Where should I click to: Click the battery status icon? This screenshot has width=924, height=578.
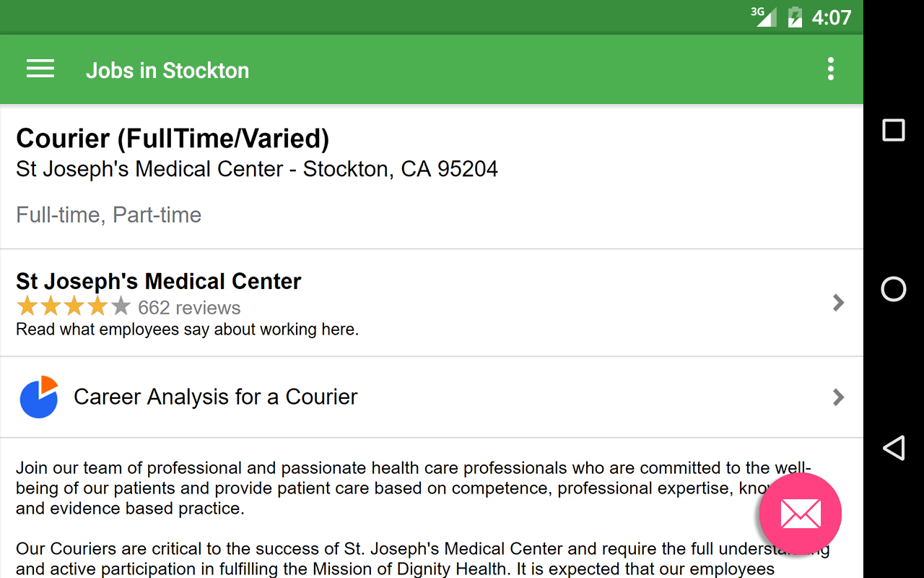(795, 17)
